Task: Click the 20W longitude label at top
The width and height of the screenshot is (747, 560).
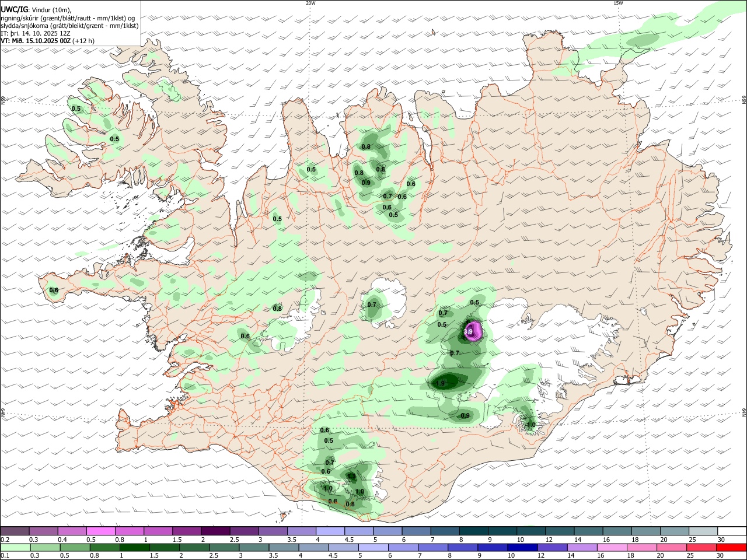Action: [x=310, y=3]
